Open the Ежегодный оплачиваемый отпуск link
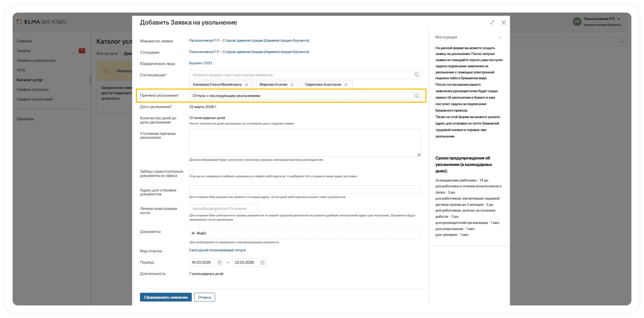The width and height of the screenshot is (644, 318). pos(217,250)
